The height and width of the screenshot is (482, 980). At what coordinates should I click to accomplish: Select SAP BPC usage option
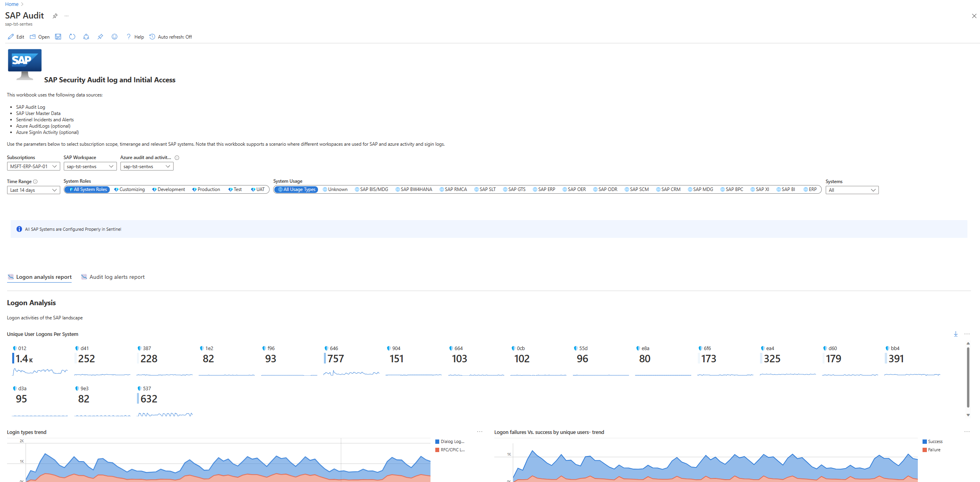(732, 189)
